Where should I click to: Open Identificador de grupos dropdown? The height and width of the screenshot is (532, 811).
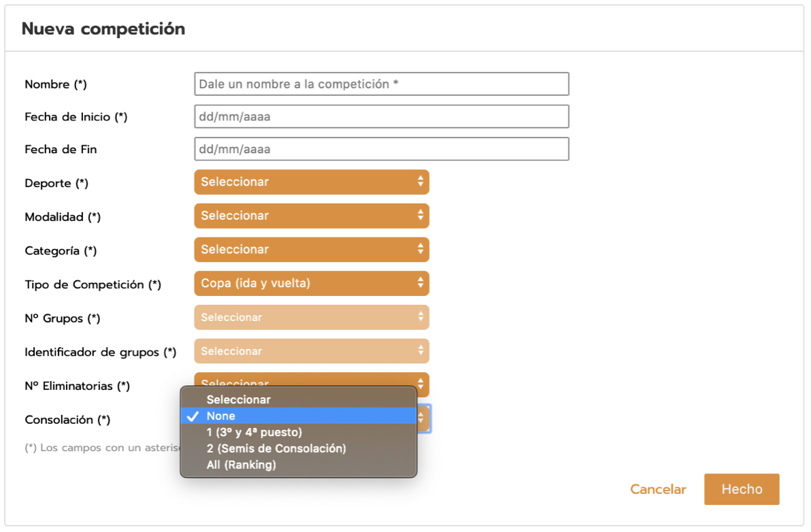click(x=311, y=351)
